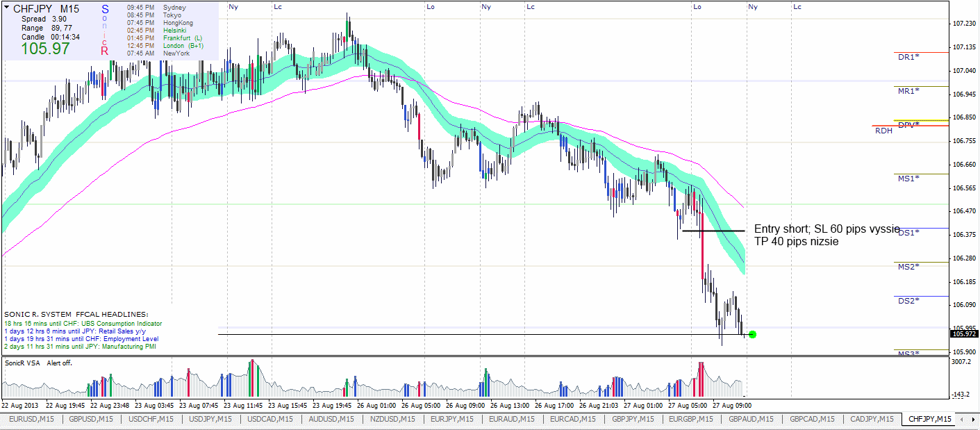Image resolution: width=980 pixels, height=430 pixels.
Task: Click the 3007.2 volume scale value
Action: [961, 362]
